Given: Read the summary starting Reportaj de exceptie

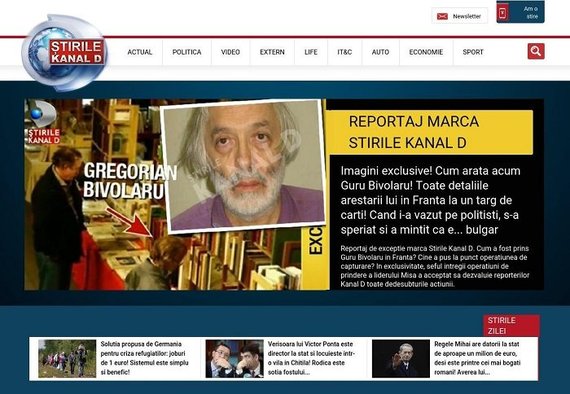Looking at the screenshot, I should tap(435, 266).
